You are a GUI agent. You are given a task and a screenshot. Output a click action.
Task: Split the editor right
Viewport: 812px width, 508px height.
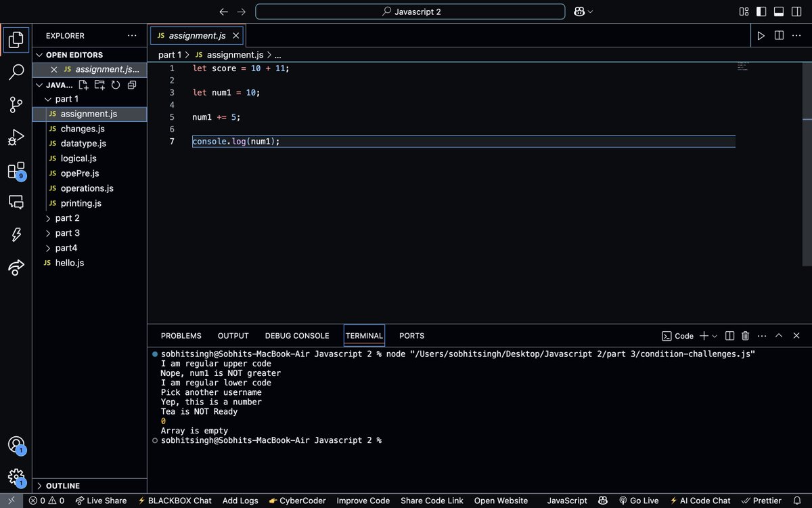point(779,35)
